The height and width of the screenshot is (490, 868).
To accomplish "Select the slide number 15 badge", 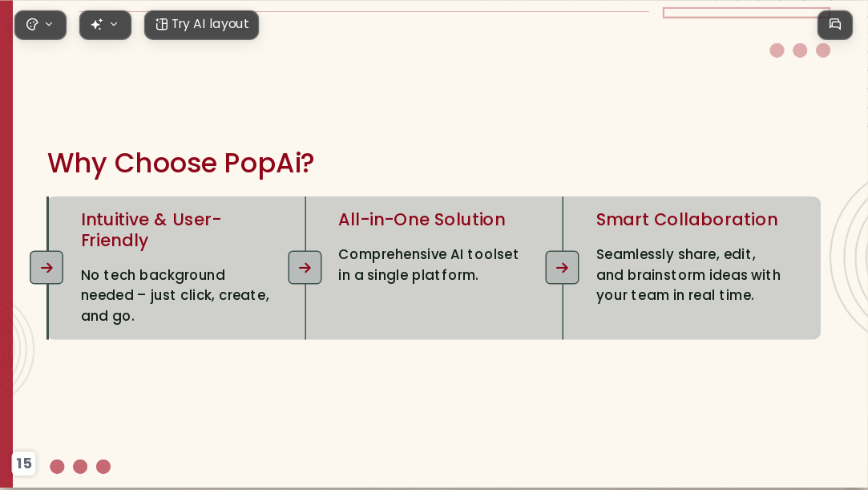I will tap(24, 464).
